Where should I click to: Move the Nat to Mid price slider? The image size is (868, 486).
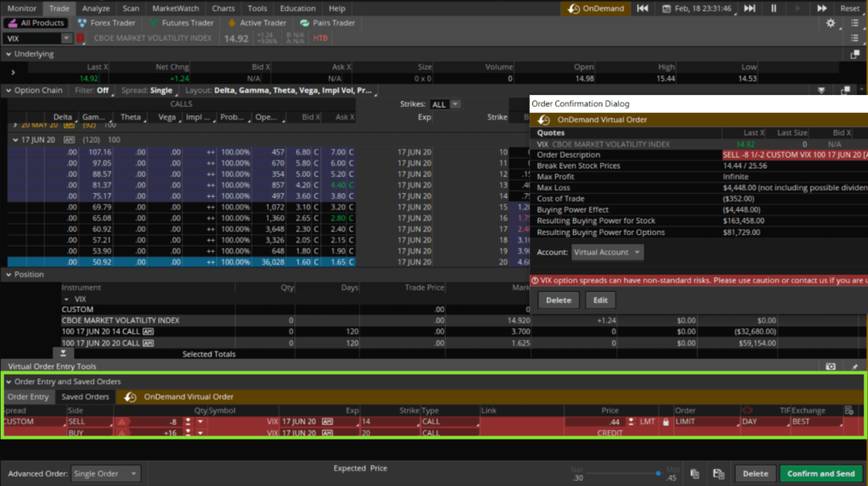pyautogui.click(x=658, y=473)
